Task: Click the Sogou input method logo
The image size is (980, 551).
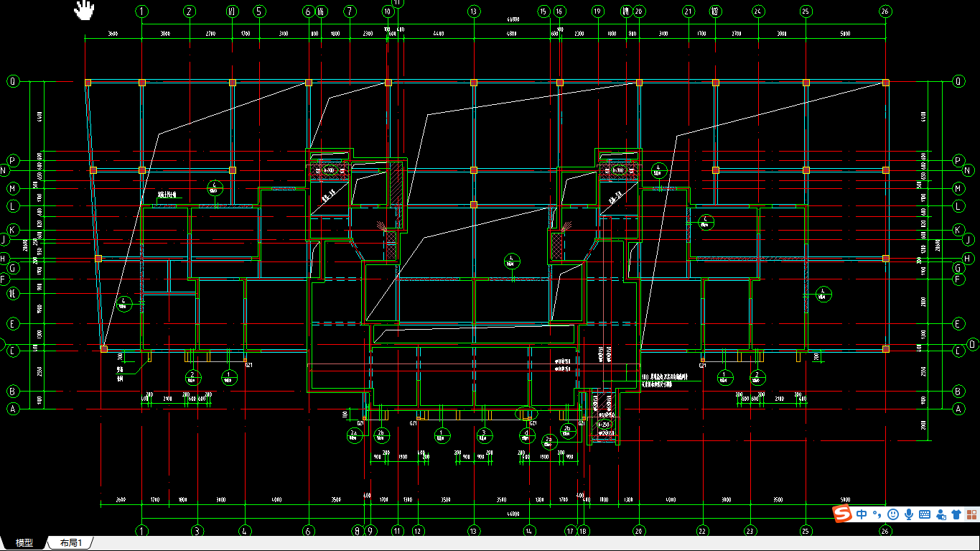Action: click(x=842, y=514)
